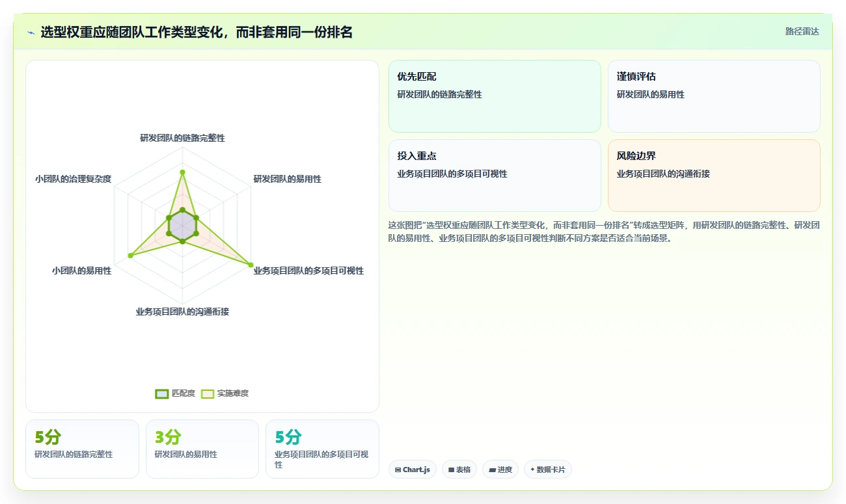Select the 数据卡片 tag

pos(548,470)
